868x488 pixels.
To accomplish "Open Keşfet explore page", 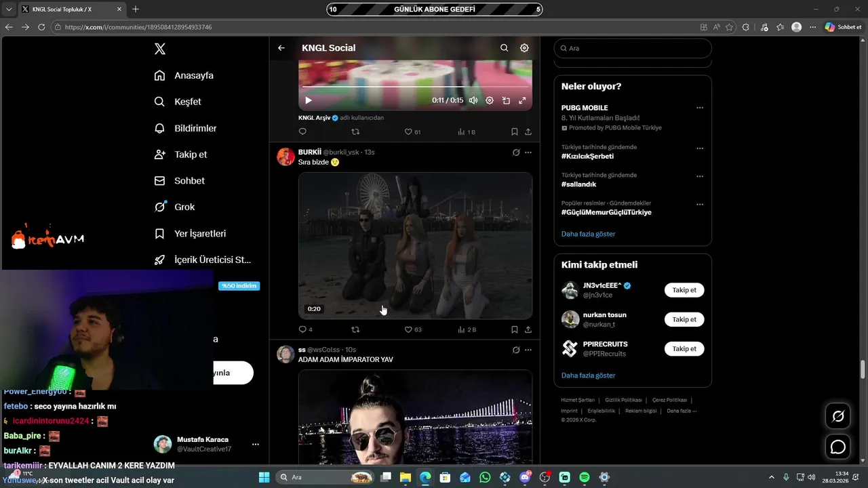I will tap(178, 102).
